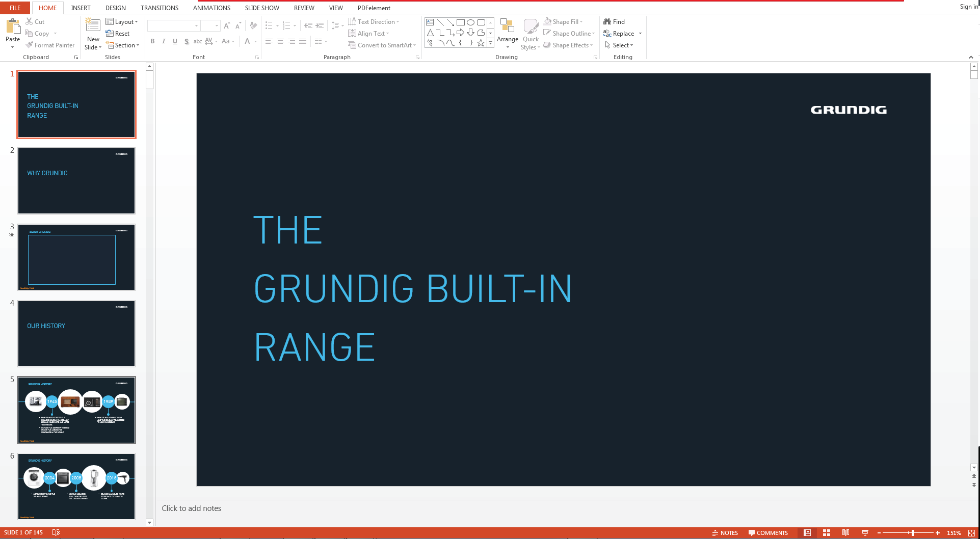
Task: Select the rectangle shape in shapes gallery
Action: coord(460,22)
